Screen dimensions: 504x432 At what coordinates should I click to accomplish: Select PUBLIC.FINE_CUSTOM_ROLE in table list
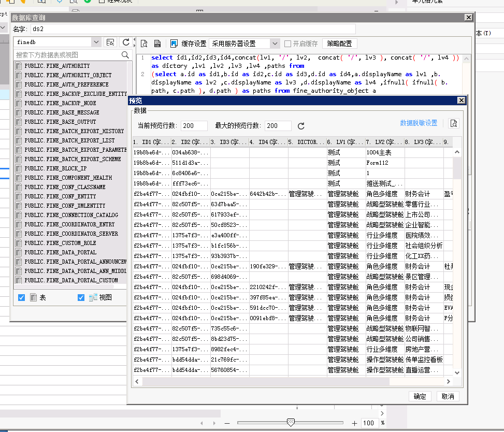[x=61, y=243]
